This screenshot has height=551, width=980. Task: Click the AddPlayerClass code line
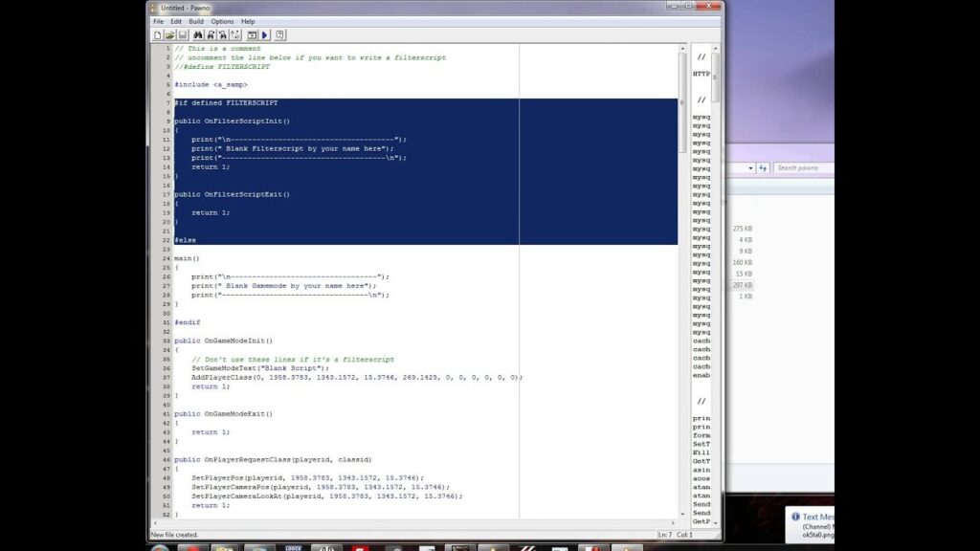tap(357, 377)
